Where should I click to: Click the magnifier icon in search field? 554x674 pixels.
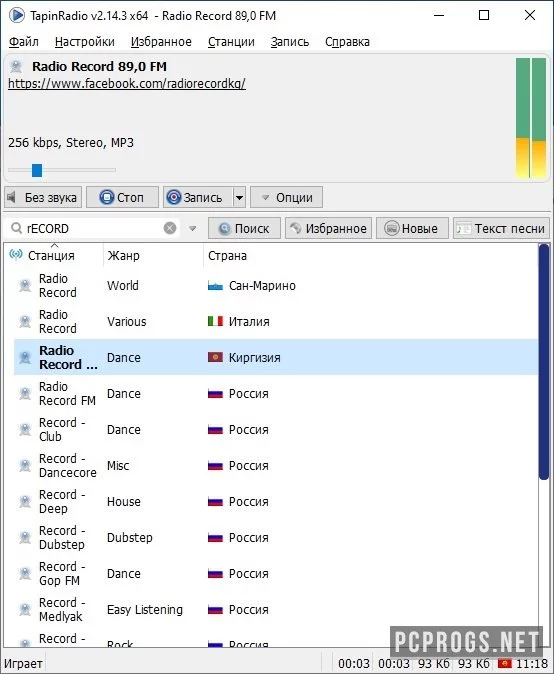coord(16,228)
